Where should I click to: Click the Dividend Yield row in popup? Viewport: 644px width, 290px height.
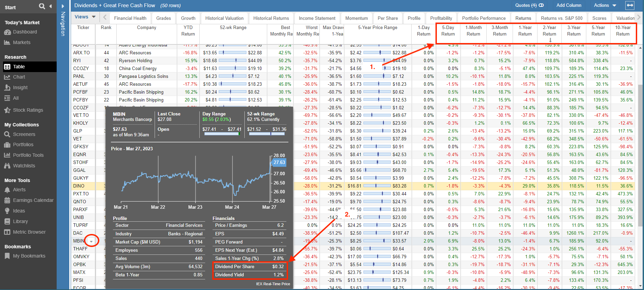tap(249, 275)
